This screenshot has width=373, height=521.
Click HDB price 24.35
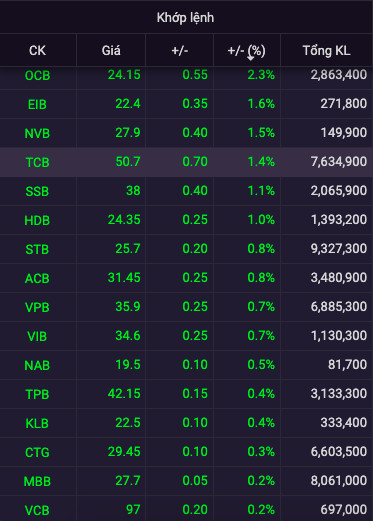coord(124,220)
